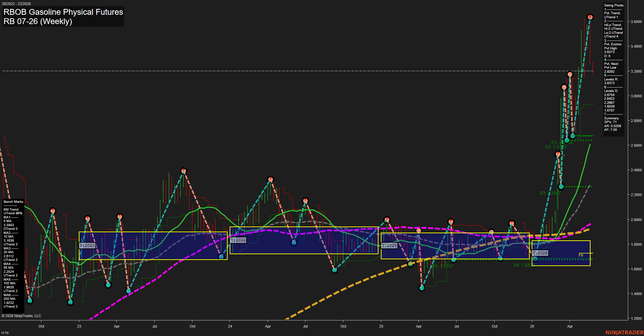Select the 'Y:2023' yearly range label
The height and width of the screenshot is (336, 644).
87,245
